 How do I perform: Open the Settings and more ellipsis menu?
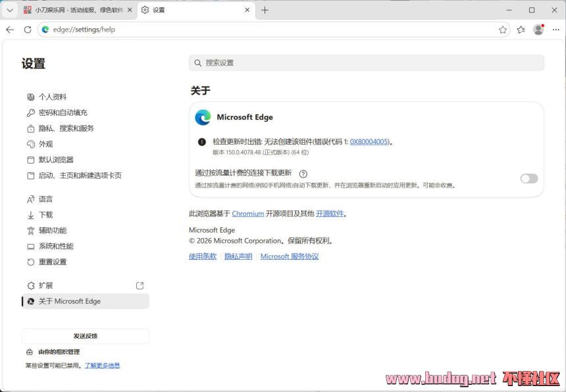tap(556, 30)
